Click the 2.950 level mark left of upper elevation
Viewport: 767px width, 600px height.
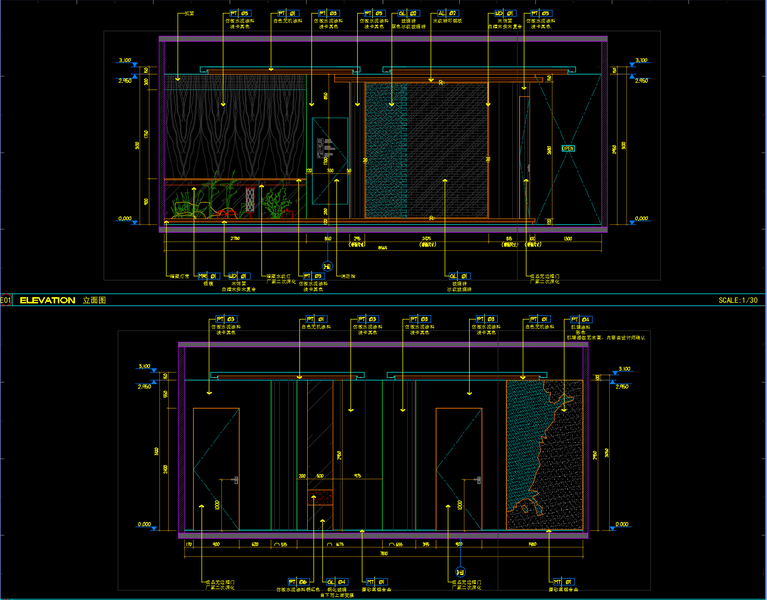point(125,81)
